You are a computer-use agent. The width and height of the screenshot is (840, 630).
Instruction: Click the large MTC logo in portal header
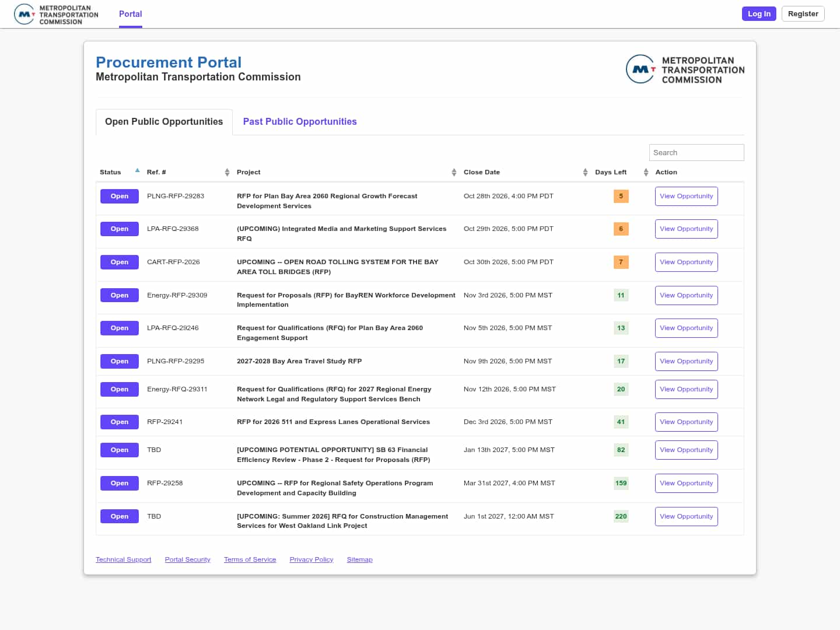[x=685, y=69]
